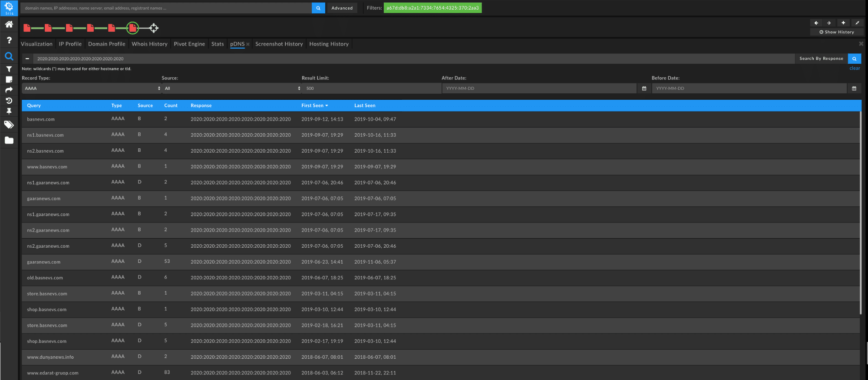868x380 pixels.
Task: Click the Share arrow sidebar icon
Action: pyautogui.click(x=9, y=90)
